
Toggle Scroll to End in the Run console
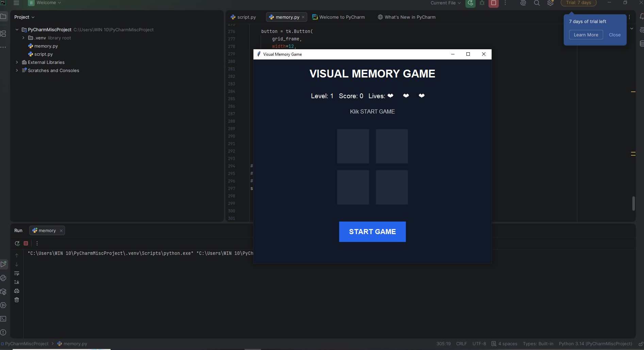coord(17,282)
